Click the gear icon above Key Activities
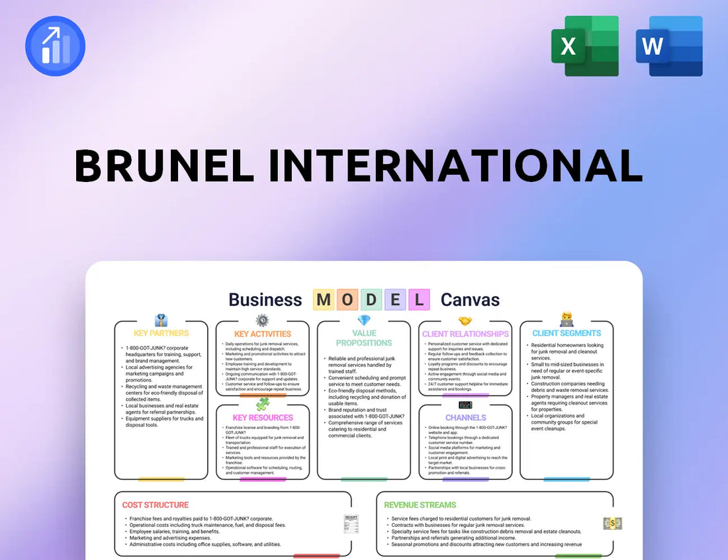 click(x=262, y=320)
